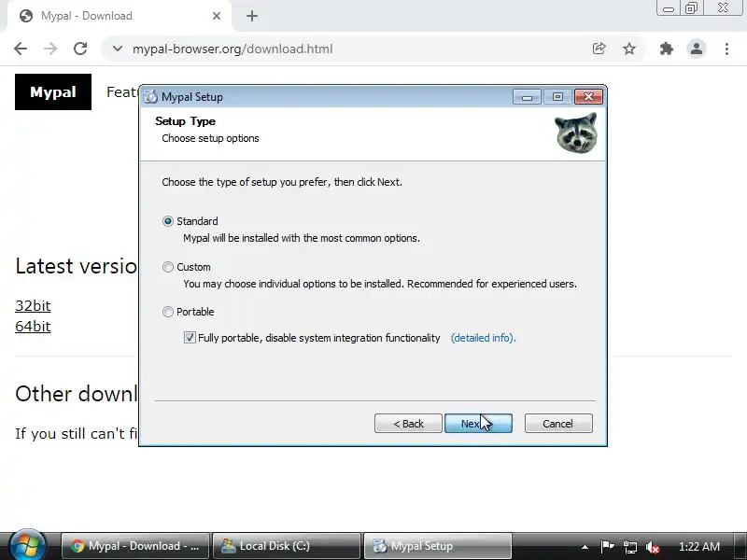This screenshot has height=560, width=747.
Task: Download the 64bit version link
Action: tap(33, 327)
